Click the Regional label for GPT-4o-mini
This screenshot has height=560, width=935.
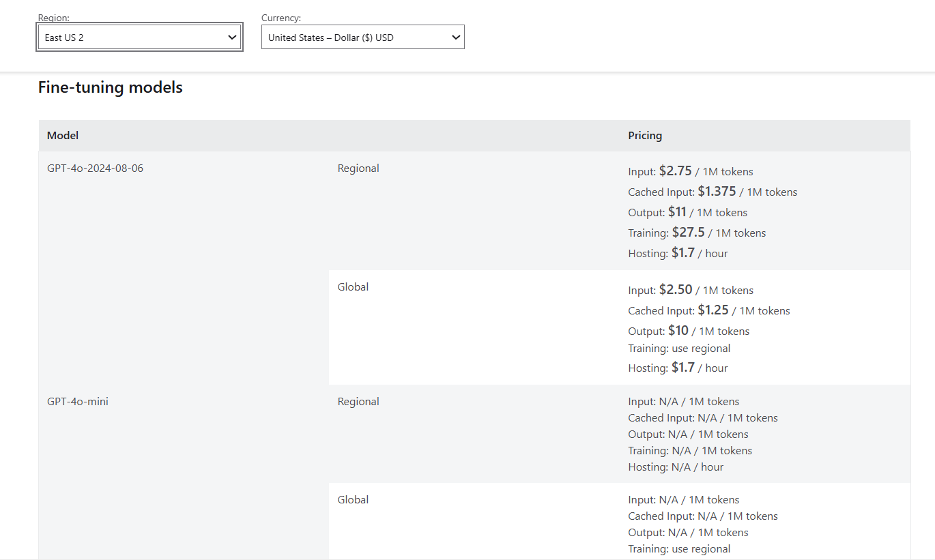358,402
